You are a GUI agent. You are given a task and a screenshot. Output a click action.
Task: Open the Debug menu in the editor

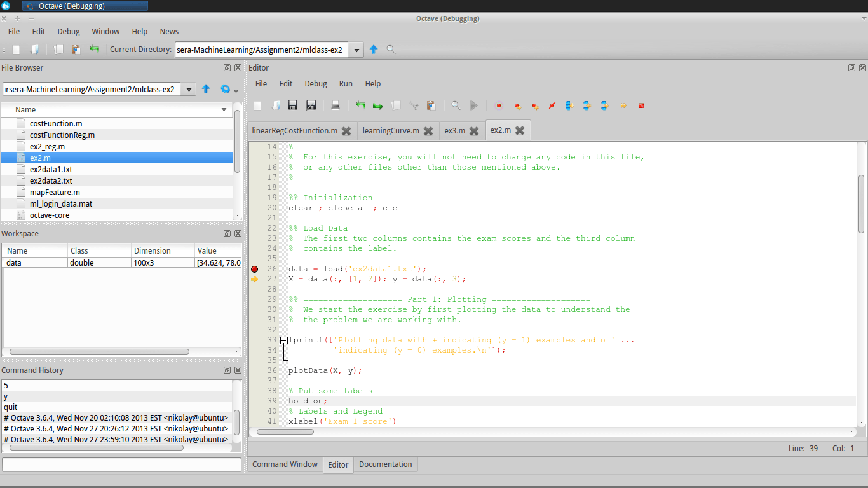[316, 83]
